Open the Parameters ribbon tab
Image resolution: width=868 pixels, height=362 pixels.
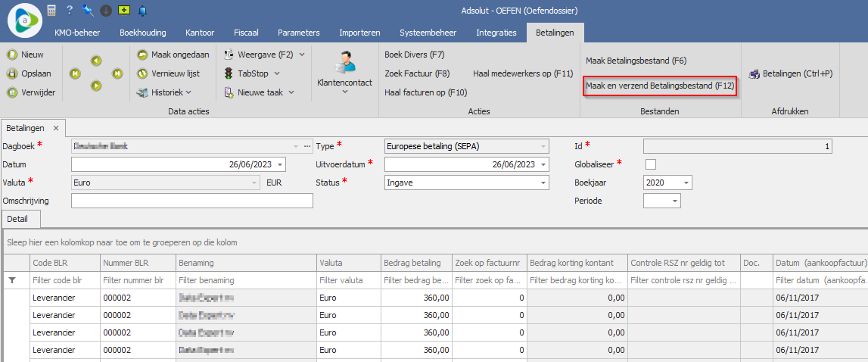[x=298, y=33]
